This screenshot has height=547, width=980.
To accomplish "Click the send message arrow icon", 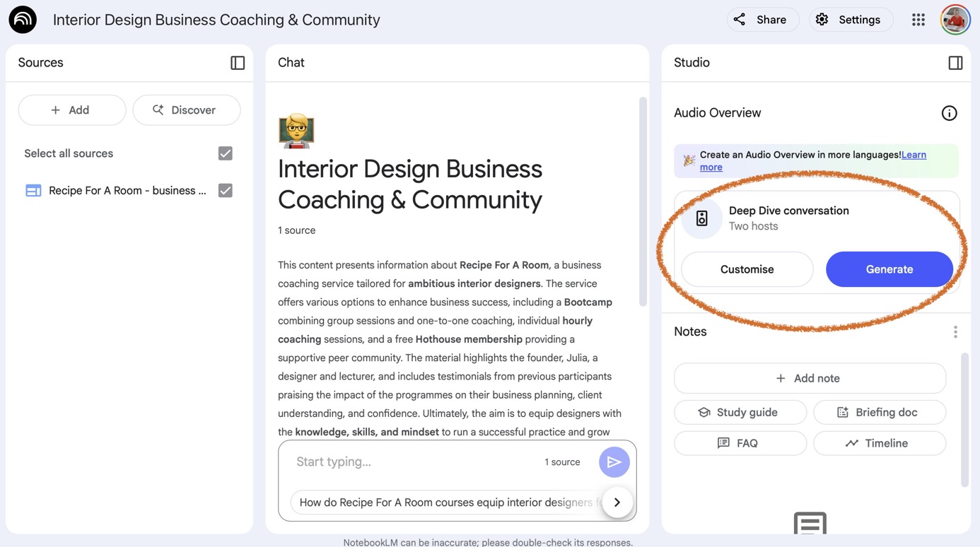I will (614, 462).
